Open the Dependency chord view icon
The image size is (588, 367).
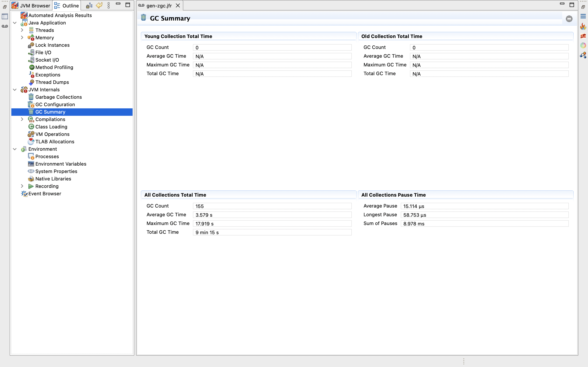point(583,45)
